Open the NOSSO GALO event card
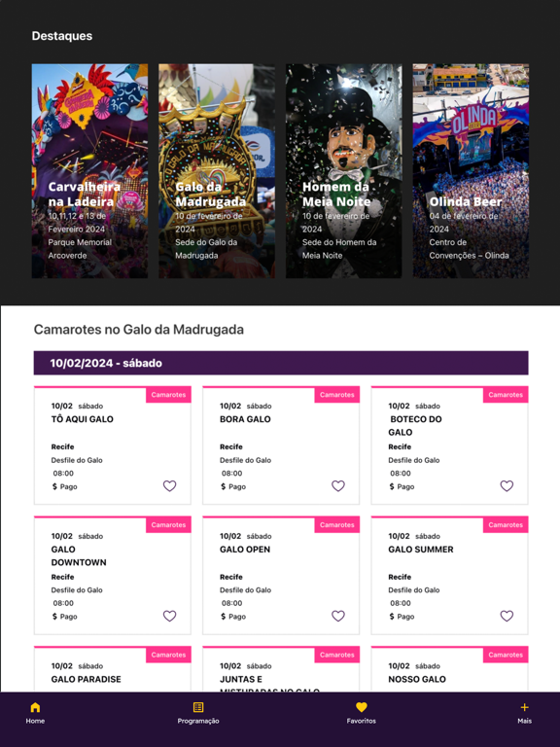This screenshot has height=747, width=560. coord(449,669)
